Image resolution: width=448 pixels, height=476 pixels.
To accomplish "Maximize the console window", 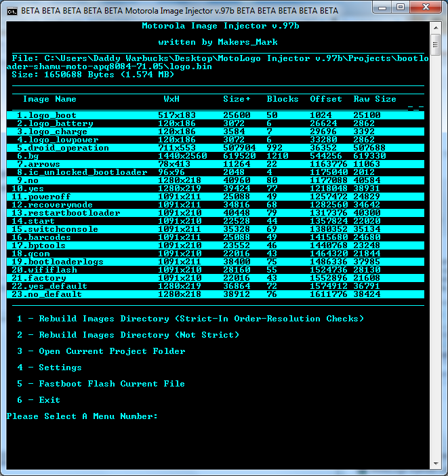I will tap(399, 9).
